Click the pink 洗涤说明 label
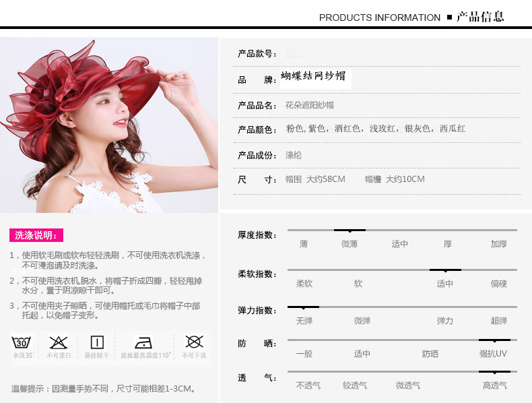 (36, 235)
